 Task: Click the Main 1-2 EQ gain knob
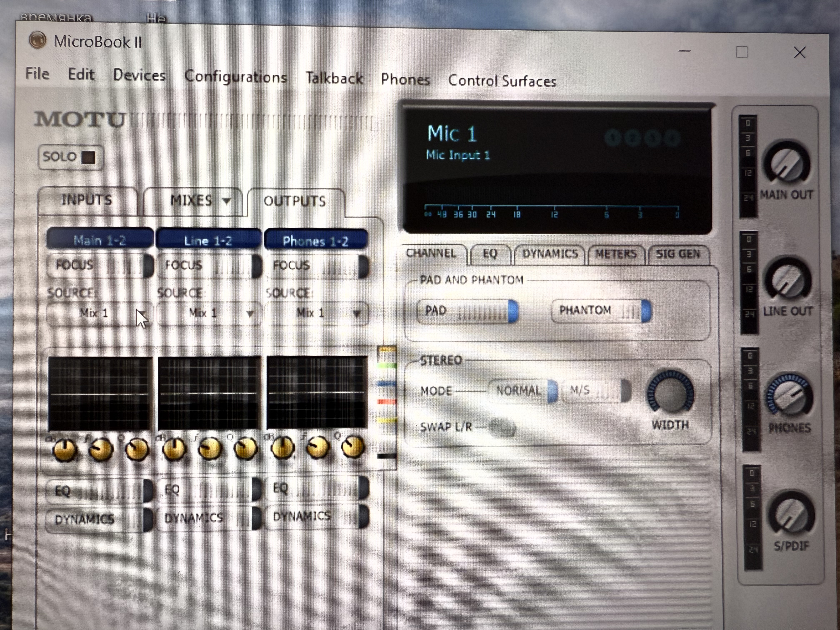point(65,450)
